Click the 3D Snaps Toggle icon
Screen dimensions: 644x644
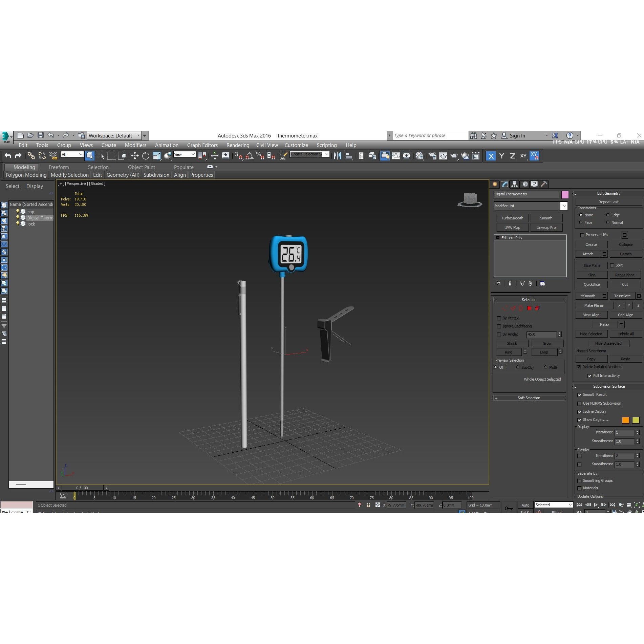(x=239, y=156)
